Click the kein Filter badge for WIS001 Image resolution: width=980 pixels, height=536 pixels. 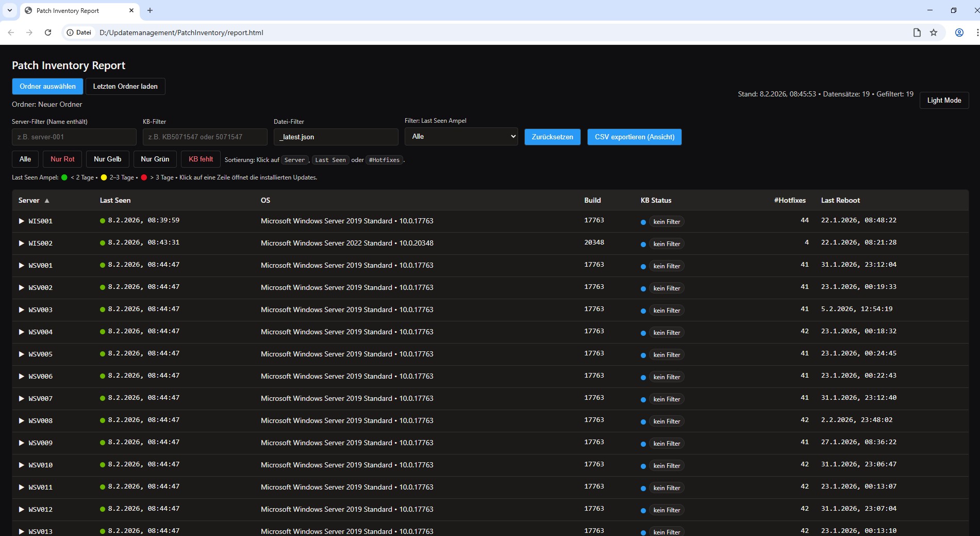coord(667,222)
